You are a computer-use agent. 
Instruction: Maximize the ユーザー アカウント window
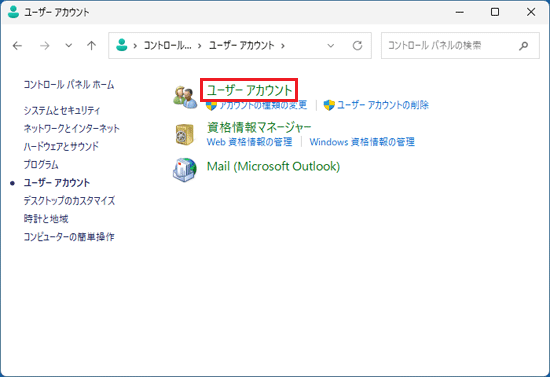[495, 12]
